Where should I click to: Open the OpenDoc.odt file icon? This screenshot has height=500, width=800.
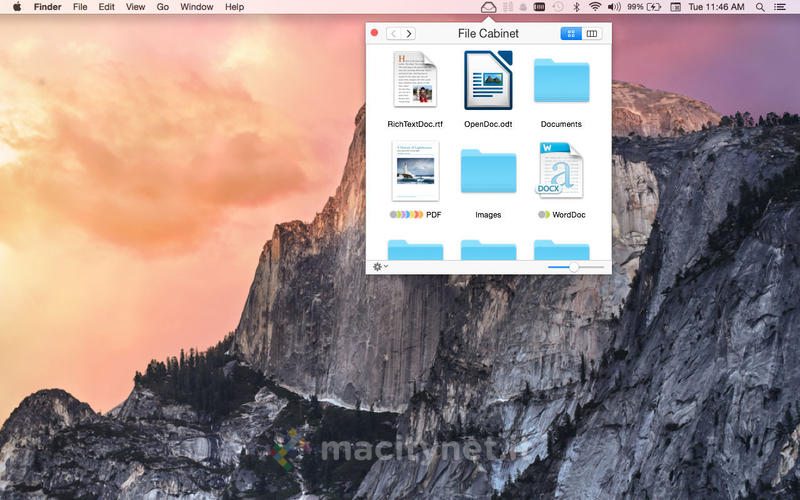[488, 80]
